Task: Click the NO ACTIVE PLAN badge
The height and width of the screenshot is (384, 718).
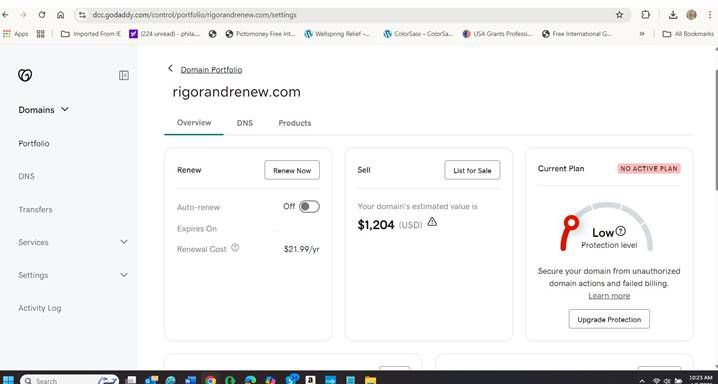Action: (649, 168)
